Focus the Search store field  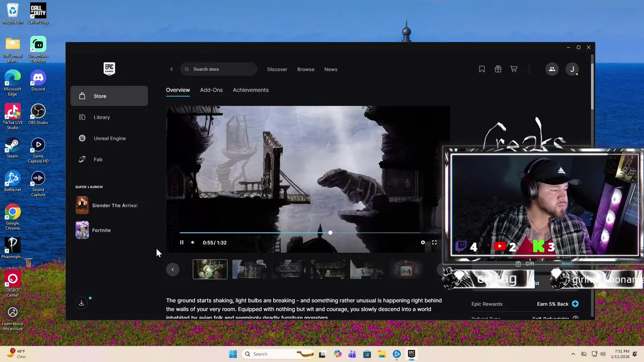[x=218, y=69]
